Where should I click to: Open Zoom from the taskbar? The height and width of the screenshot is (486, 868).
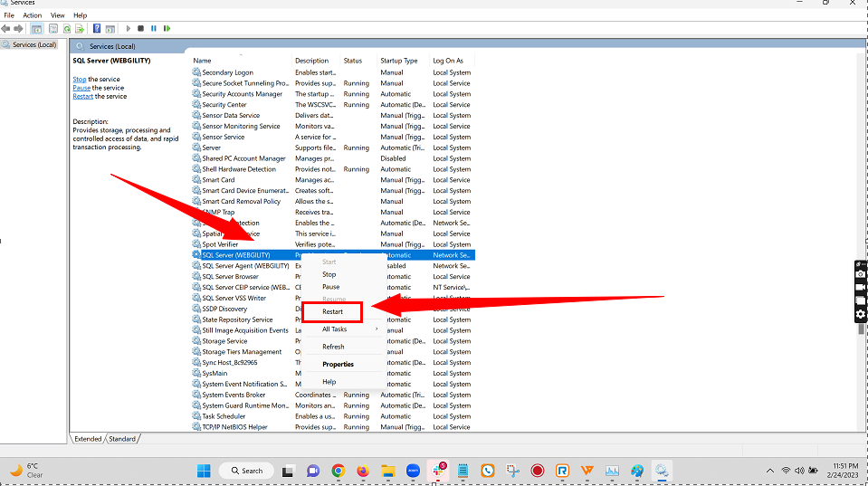(x=413, y=471)
